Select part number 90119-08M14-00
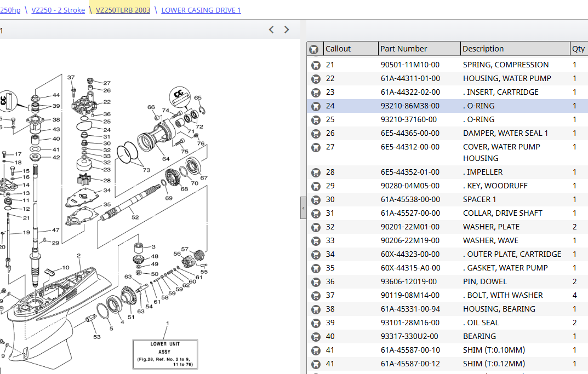Image resolution: width=588 pixels, height=374 pixels. pos(410,295)
